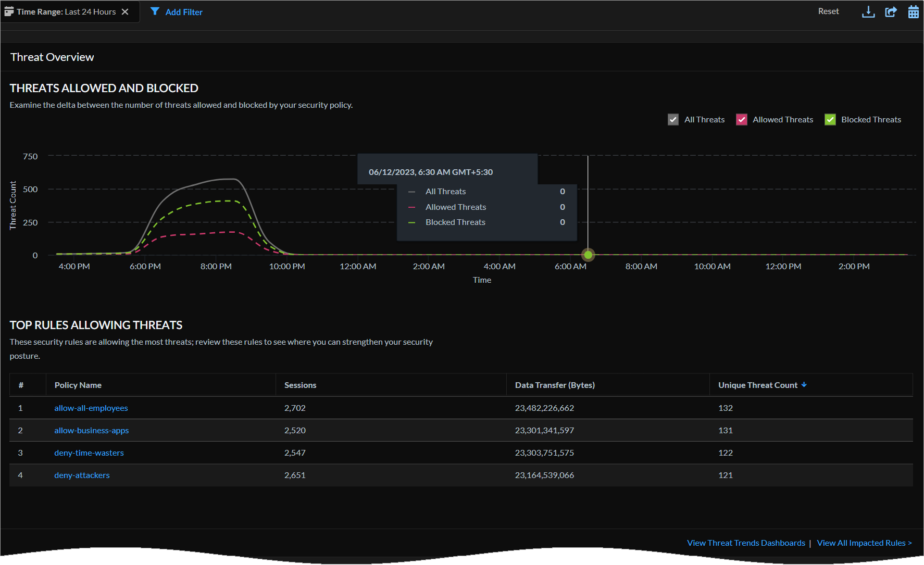
Task: Remove the Time Range filter with X
Action: coord(125,12)
